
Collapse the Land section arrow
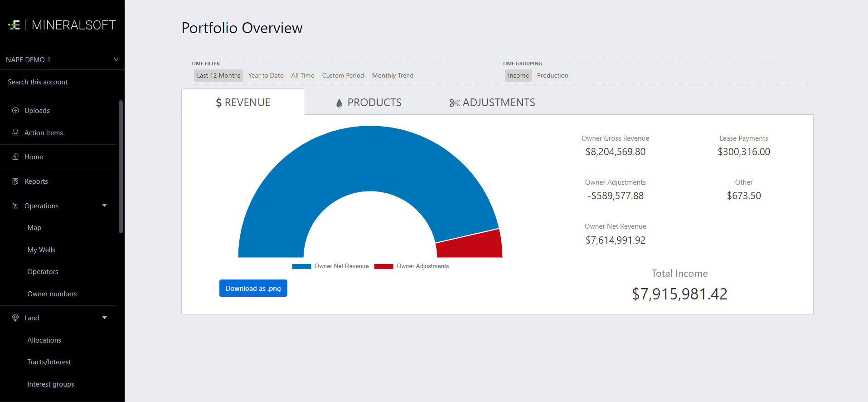click(105, 318)
